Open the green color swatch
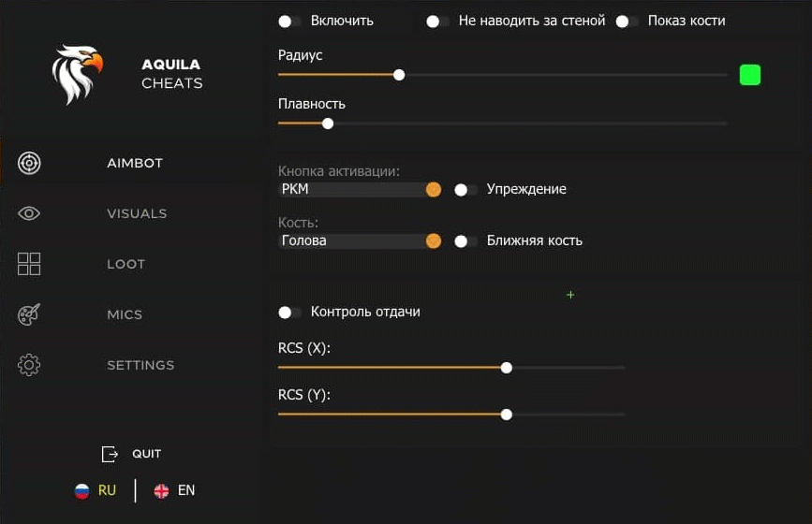This screenshot has width=812, height=524. [749, 75]
